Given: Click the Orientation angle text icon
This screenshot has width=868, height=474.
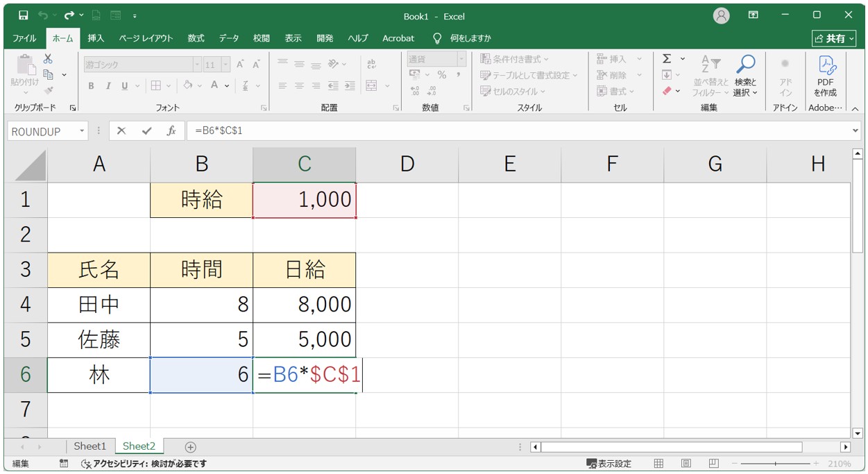Looking at the screenshot, I should (334, 64).
